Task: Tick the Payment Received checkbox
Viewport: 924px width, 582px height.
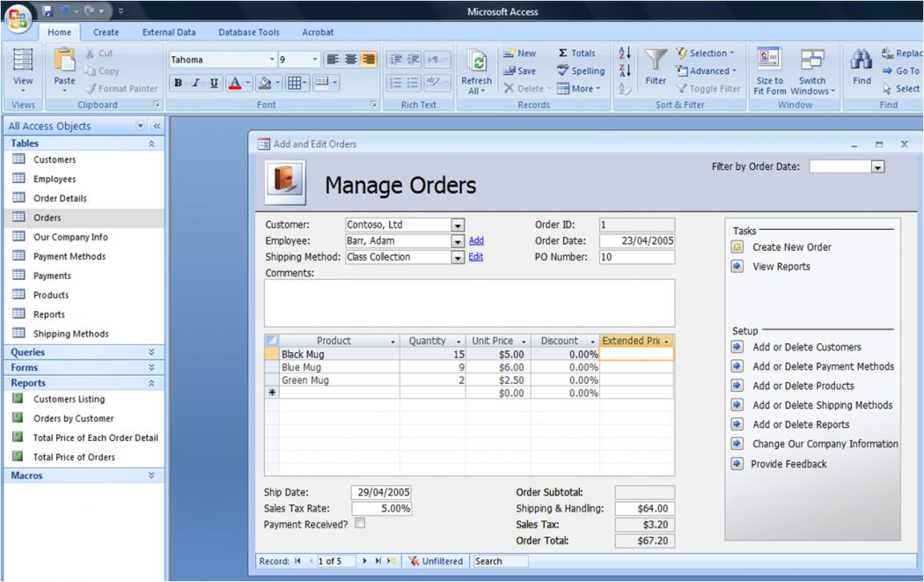Action: tap(359, 523)
